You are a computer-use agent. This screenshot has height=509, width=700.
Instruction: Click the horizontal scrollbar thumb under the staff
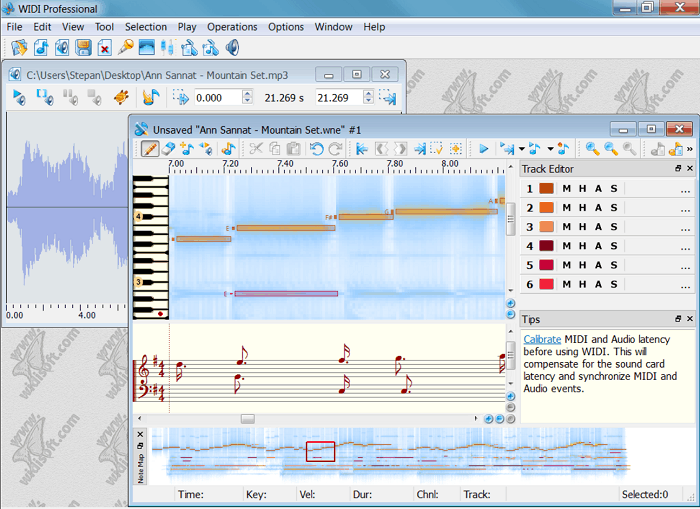coord(248,419)
